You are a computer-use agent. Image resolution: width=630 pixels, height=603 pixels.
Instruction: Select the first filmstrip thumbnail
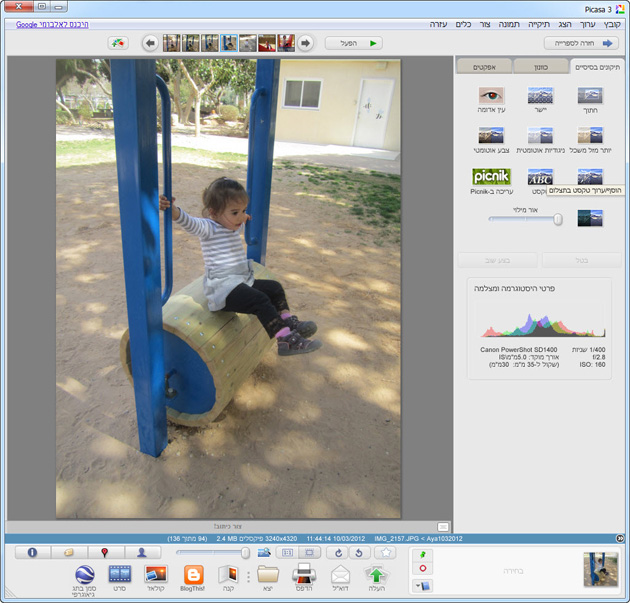point(172,43)
